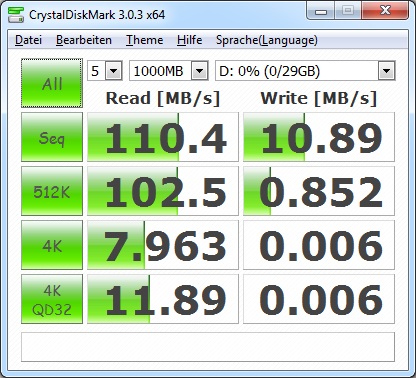This screenshot has width=416, height=378.
Task: Close the CrystalDiskMark window
Action: 385,11
